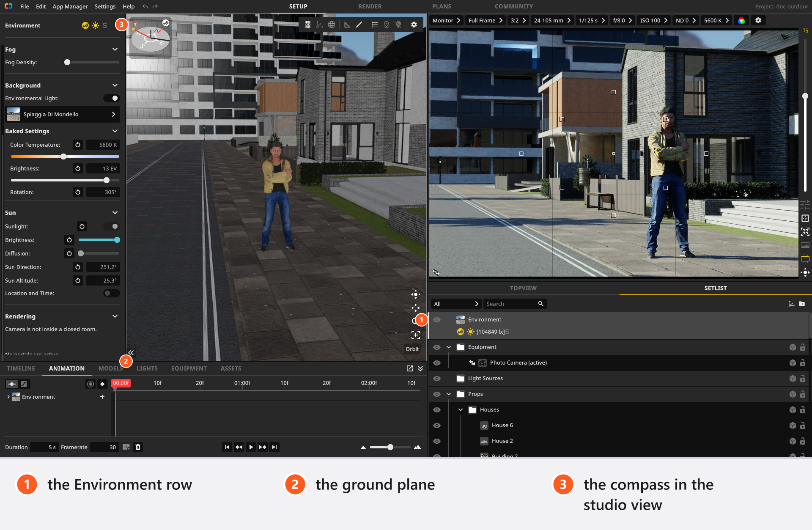The width and height of the screenshot is (812, 530).
Task: Open the studio view settings gear
Action: pyautogui.click(x=414, y=25)
